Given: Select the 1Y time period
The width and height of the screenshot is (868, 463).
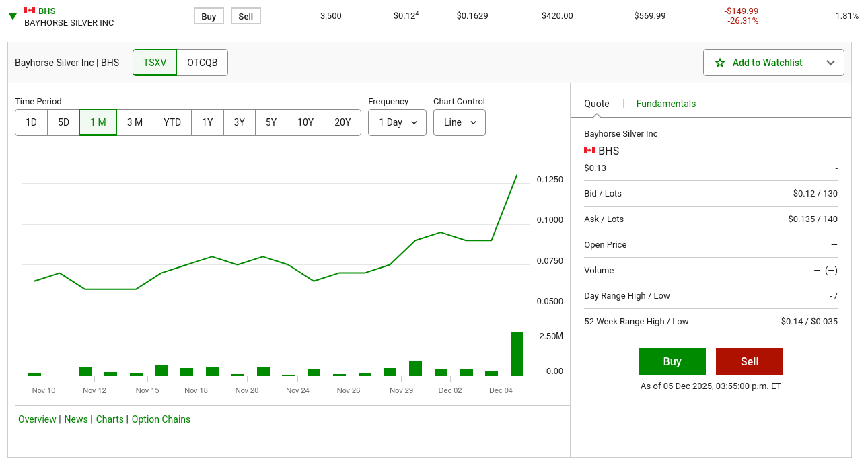Looking at the screenshot, I should (207, 122).
